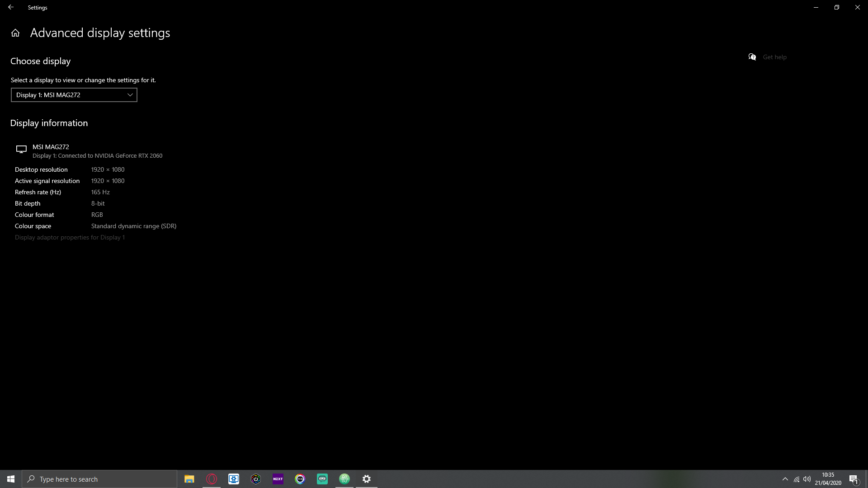Open the clock showing 10:35
This screenshot has width=868, height=488.
(x=828, y=479)
